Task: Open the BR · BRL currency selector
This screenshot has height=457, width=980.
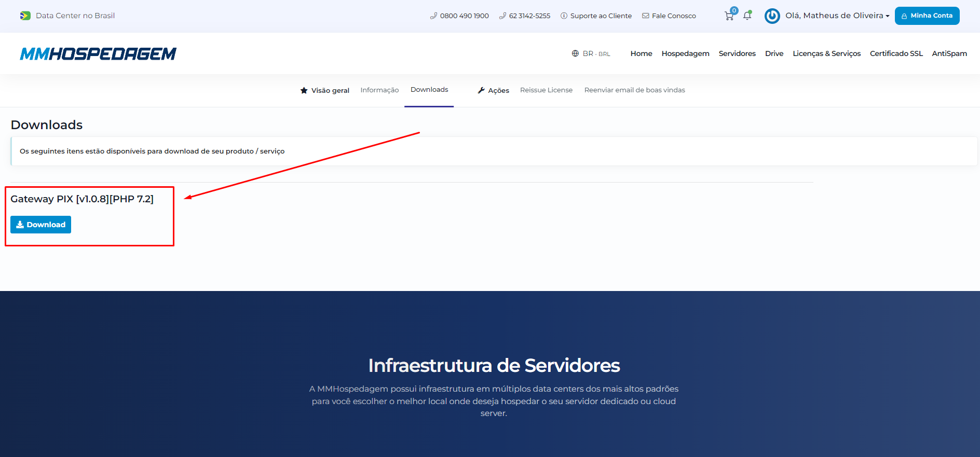Action: coord(596,53)
